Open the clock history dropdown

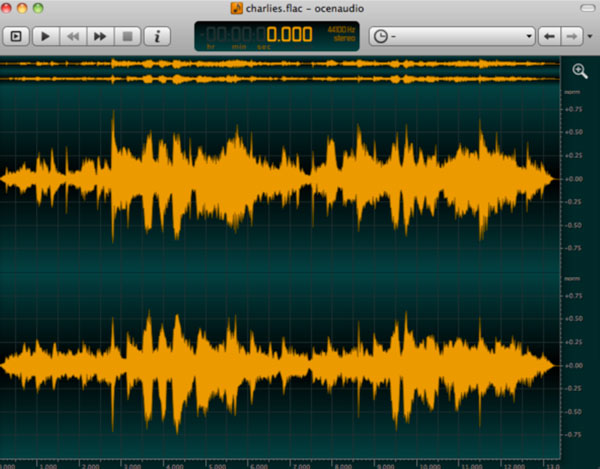pyautogui.click(x=452, y=36)
